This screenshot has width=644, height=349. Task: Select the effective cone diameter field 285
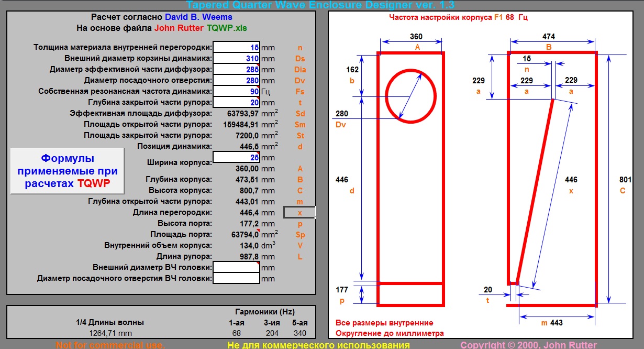tap(237, 69)
